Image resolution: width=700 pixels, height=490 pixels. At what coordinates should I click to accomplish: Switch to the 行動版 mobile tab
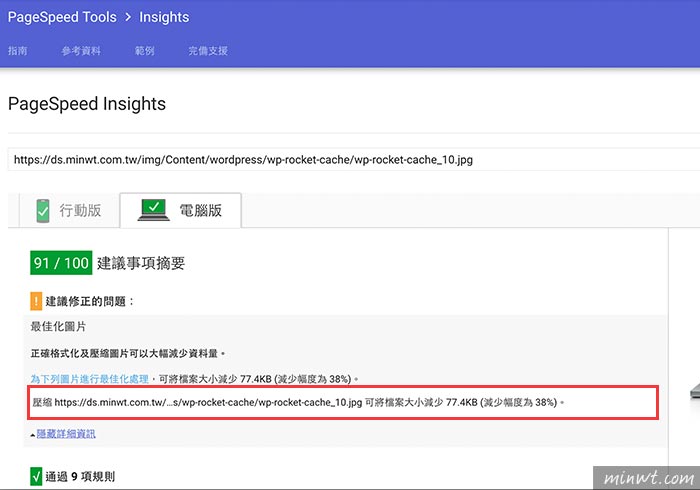click(69, 210)
